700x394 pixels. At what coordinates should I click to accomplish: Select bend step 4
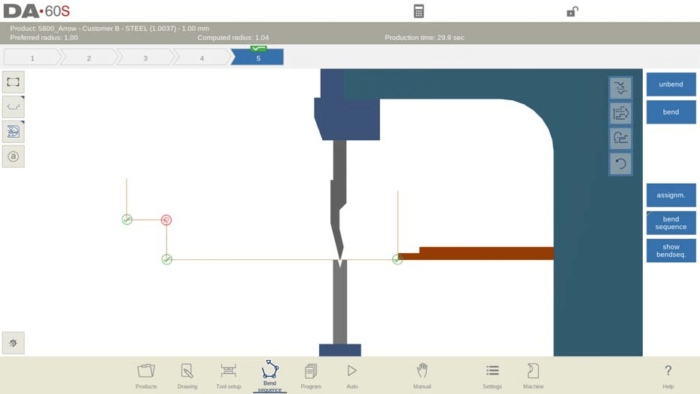[x=202, y=58]
